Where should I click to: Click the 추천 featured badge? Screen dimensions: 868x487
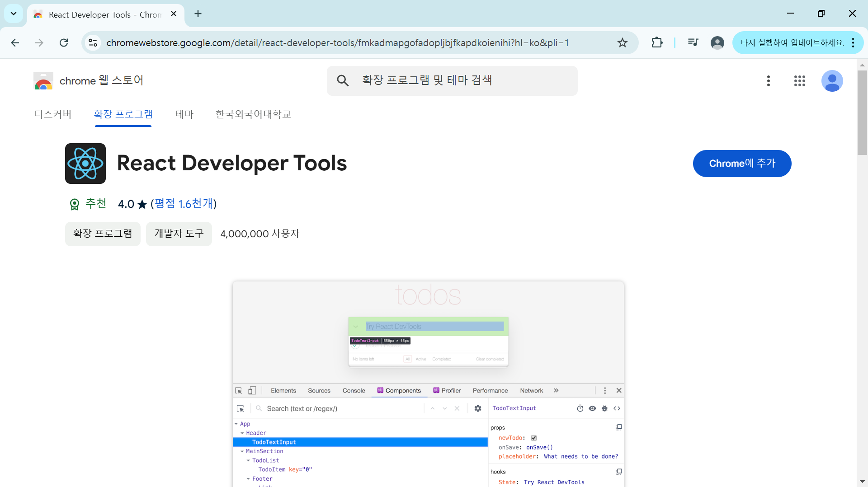pyautogui.click(x=88, y=204)
